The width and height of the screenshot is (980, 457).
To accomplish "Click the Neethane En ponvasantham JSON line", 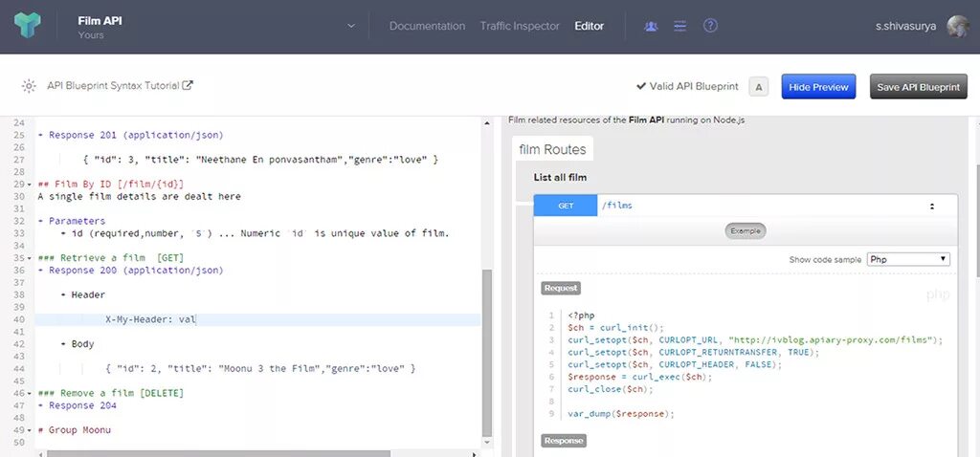I will click(x=260, y=160).
